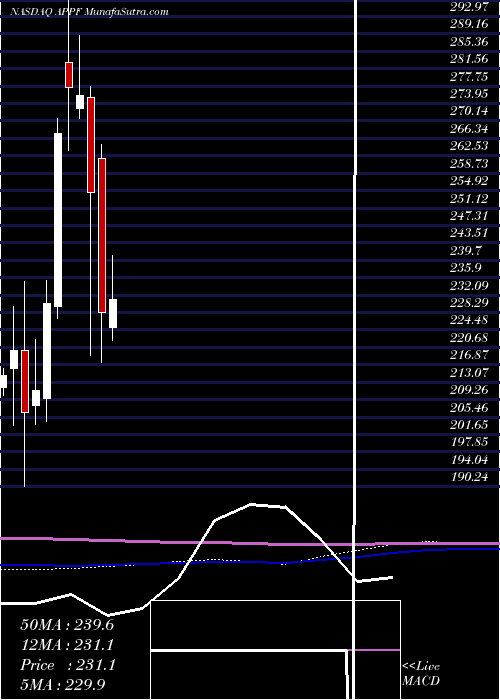Click the 266.34 price axis label
Viewport: 500px width, 700px height.
[x=469, y=129]
